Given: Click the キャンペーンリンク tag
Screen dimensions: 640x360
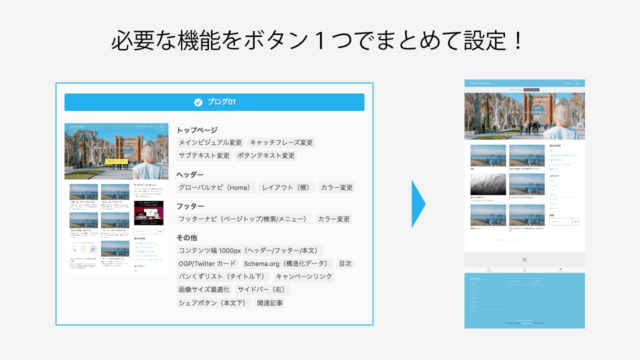Looking at the screenshot, I should (x=304, y=277).
